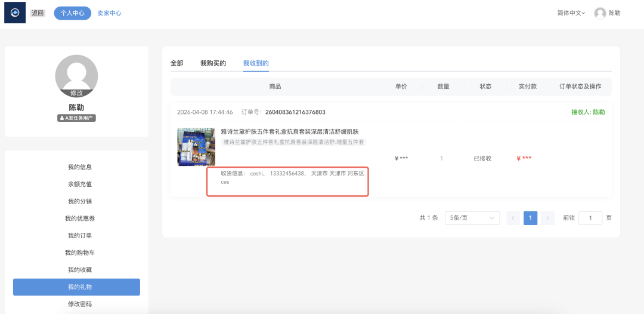Click the previous page arrow
Screen dimensions: 644x314
[x=513, y=218]
